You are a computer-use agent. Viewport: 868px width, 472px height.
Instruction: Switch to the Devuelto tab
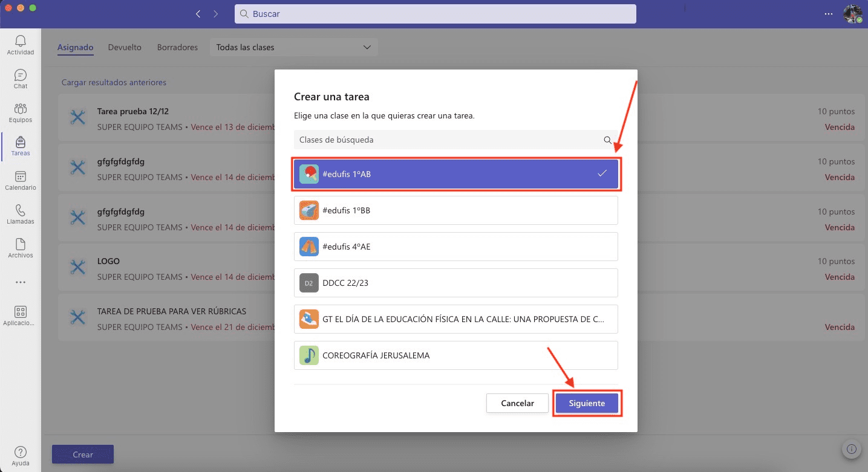coord(125,47)
